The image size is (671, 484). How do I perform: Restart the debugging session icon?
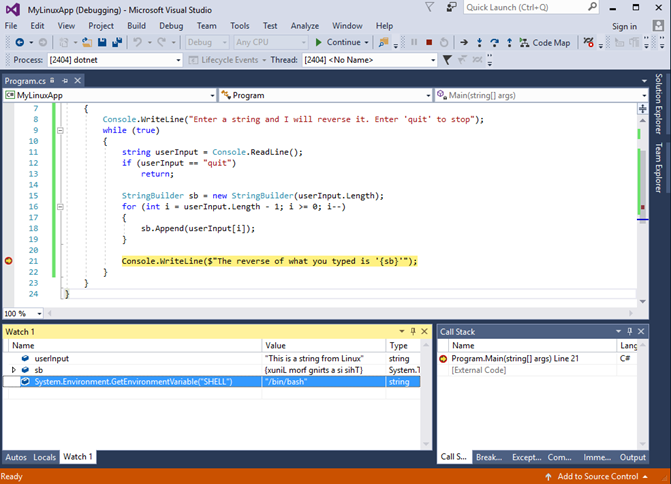coord(444,42)
